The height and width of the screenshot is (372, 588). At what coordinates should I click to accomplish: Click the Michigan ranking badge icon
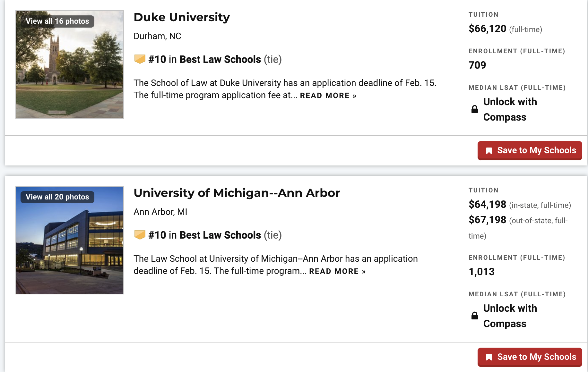[x=140, y=235]
